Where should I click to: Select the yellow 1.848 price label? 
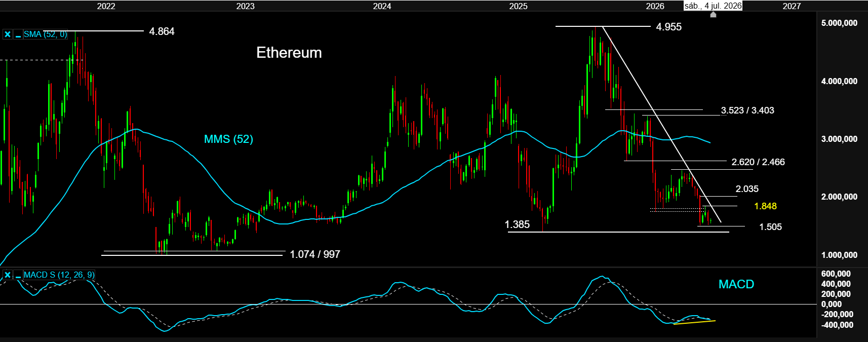[765, 206]
